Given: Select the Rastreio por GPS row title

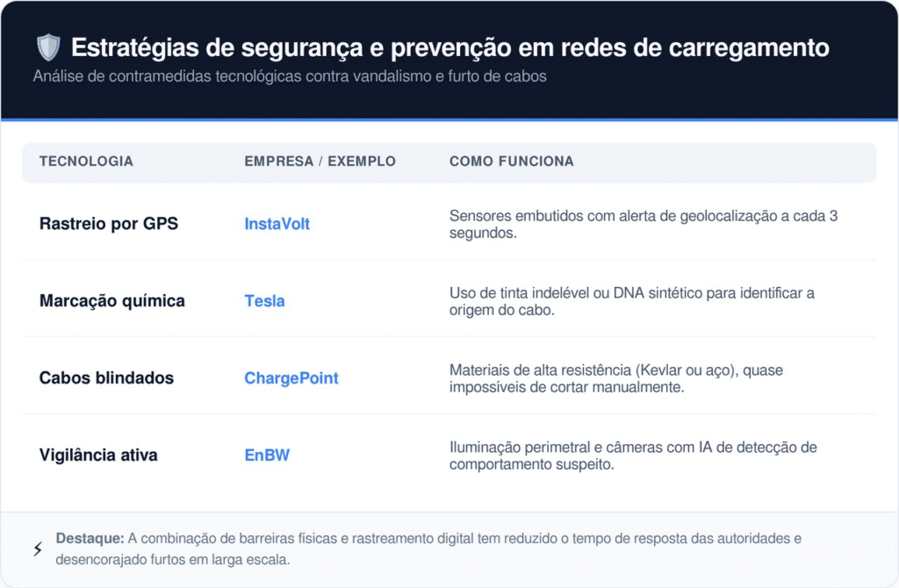Looking at the screenshot, I should point(109,224).
